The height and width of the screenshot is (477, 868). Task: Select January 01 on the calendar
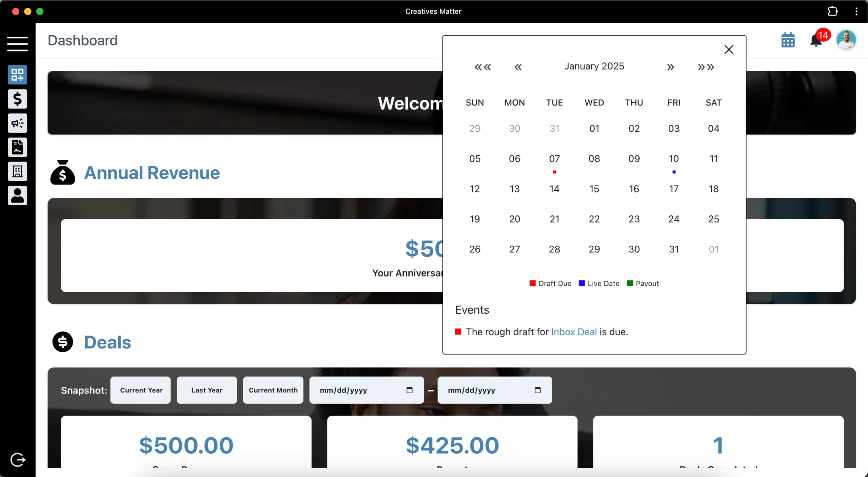[594, 129]
